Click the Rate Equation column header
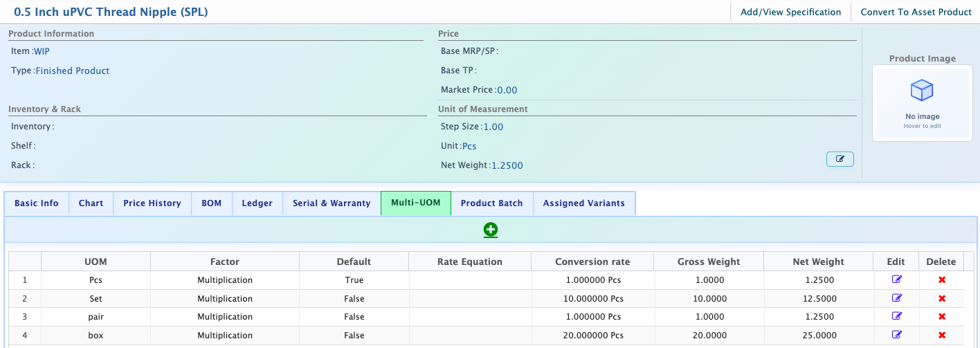The image size is (980, 348). pyautogui.click(x=470, y=262)
